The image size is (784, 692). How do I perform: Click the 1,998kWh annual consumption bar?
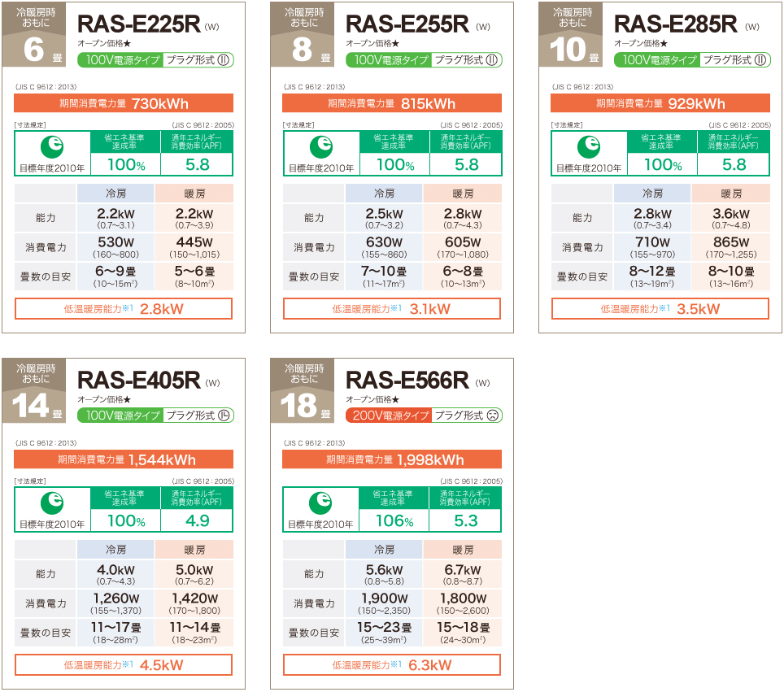pos(392,459)
